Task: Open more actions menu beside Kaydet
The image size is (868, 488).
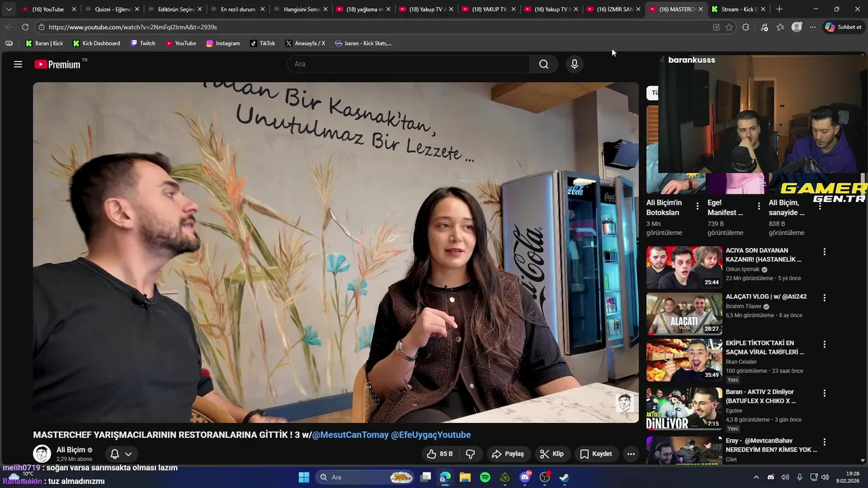Action: click(x=631, y=454)
